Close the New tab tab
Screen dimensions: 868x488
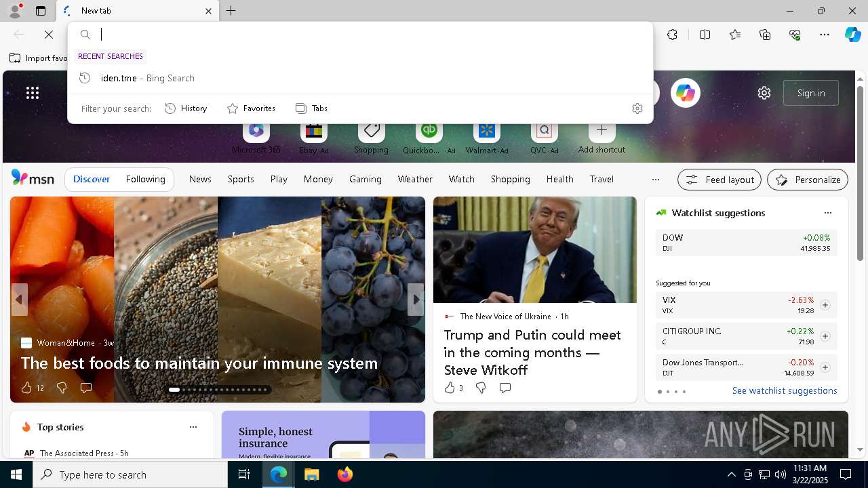pos(208,11)
